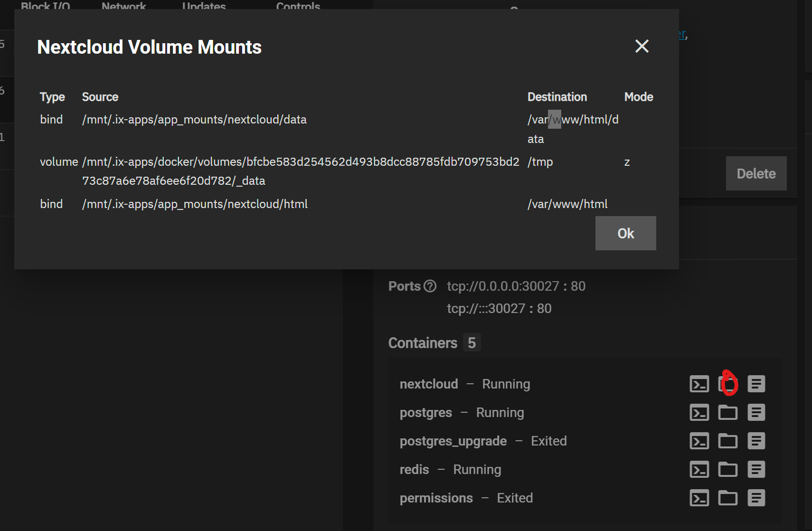812x531 pixels.
Task: Show volume mounts for permissions container
Action: (x=728, y=498)
